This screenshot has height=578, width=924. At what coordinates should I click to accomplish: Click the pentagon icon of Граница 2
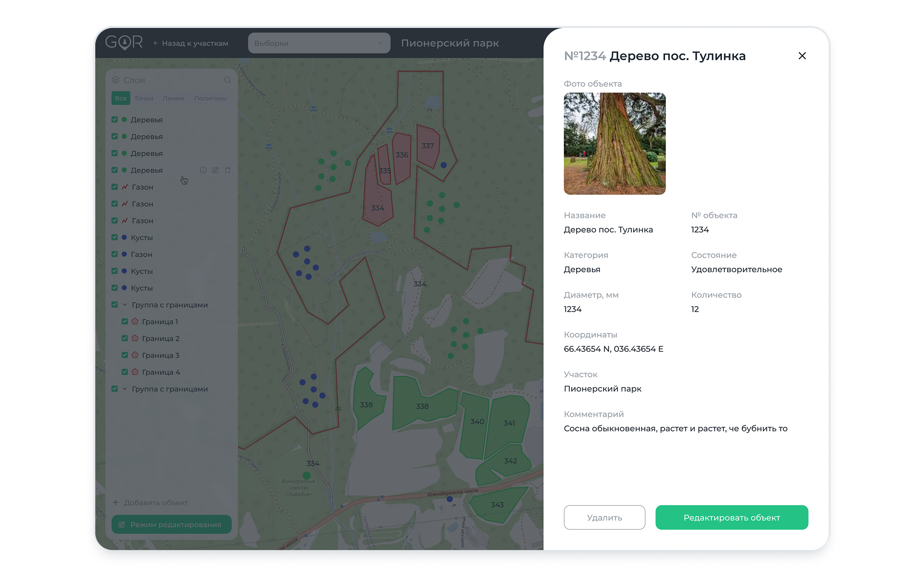click(135, 338)
